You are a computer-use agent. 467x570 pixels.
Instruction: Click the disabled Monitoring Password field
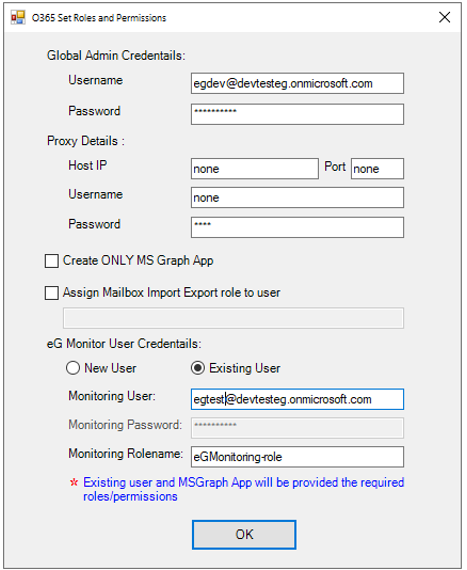click(x=297, y=428)
